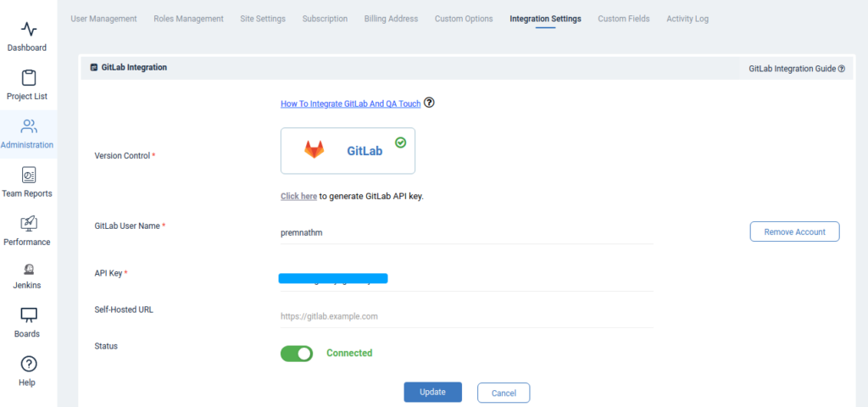Open How To Integrate GitLab link
This screenshot has height=407, width=868.
tap(350, 103)
